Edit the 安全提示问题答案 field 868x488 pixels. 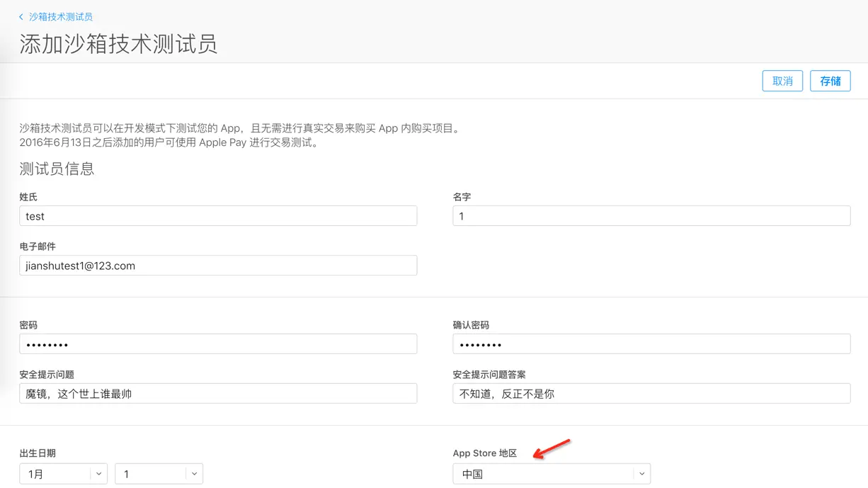point(651,394)
